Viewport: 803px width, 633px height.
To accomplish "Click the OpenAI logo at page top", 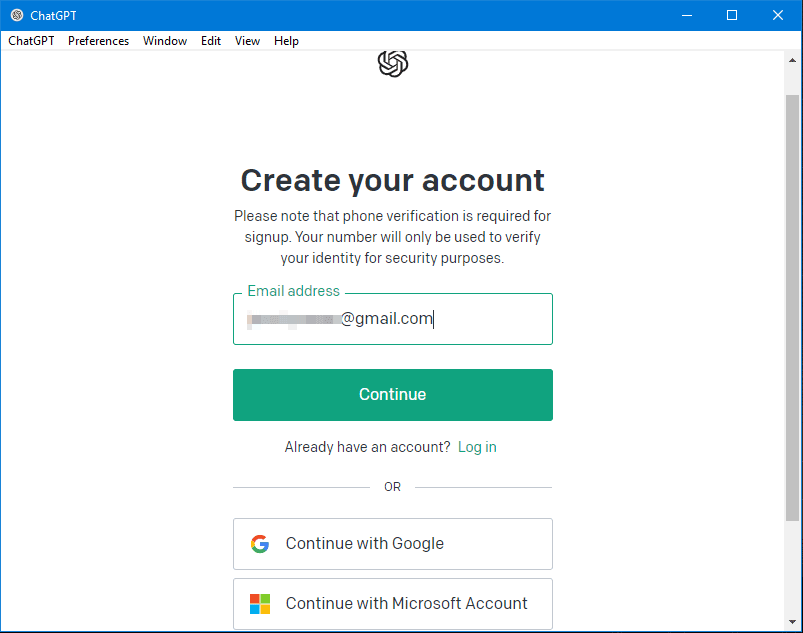I will click(x=393, y=64).
